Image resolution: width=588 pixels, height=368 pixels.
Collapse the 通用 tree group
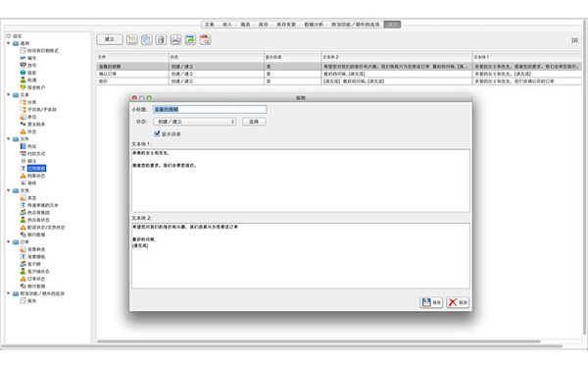8,43
